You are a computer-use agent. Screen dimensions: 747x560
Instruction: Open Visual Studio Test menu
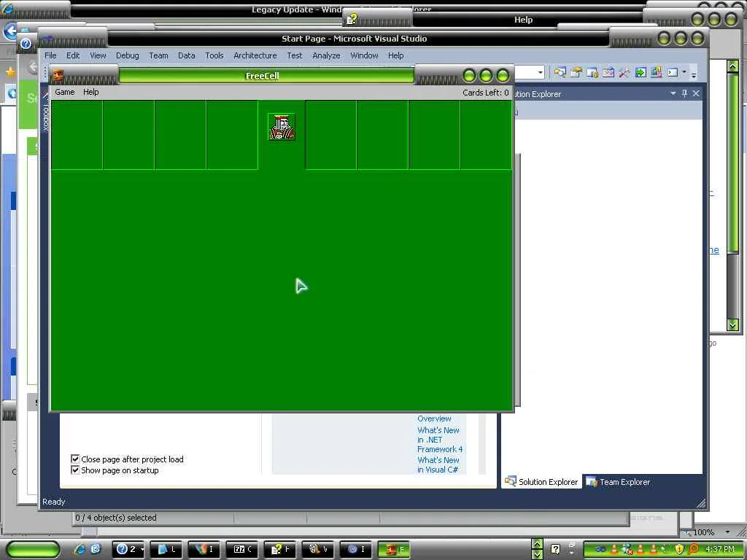coord(295,55)
